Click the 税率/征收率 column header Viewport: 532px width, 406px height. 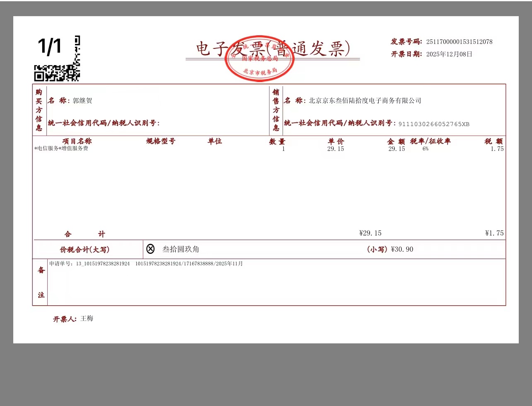430,141
